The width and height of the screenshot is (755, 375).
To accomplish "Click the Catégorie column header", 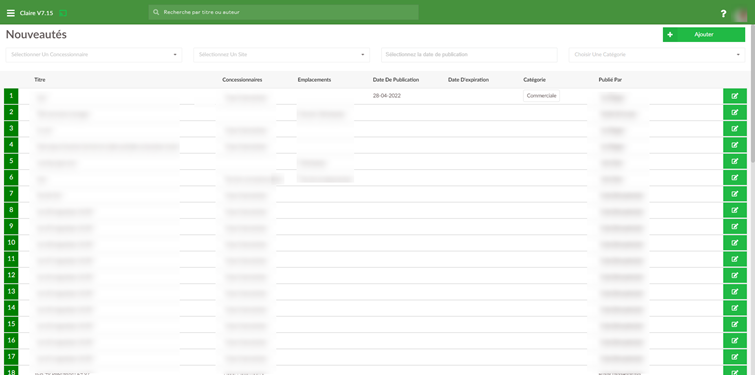I will coord(534,80).
